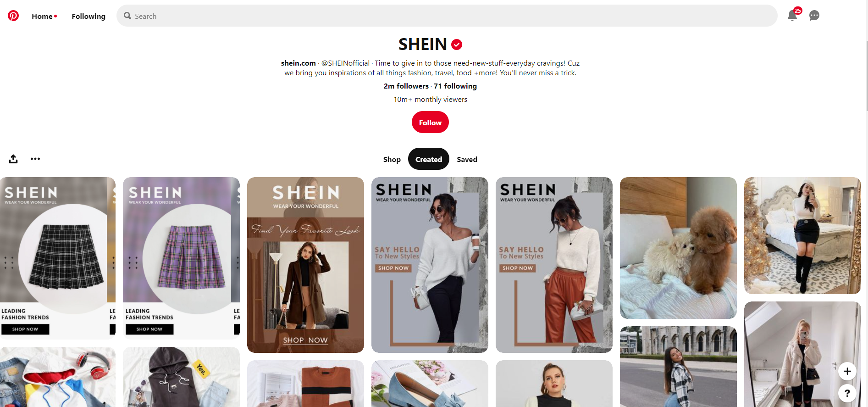Image resolution: width=868 pixels, height=407 pixels.
Task: Open the purple plaid skirt pin
Action: click(x=181, y=258)
